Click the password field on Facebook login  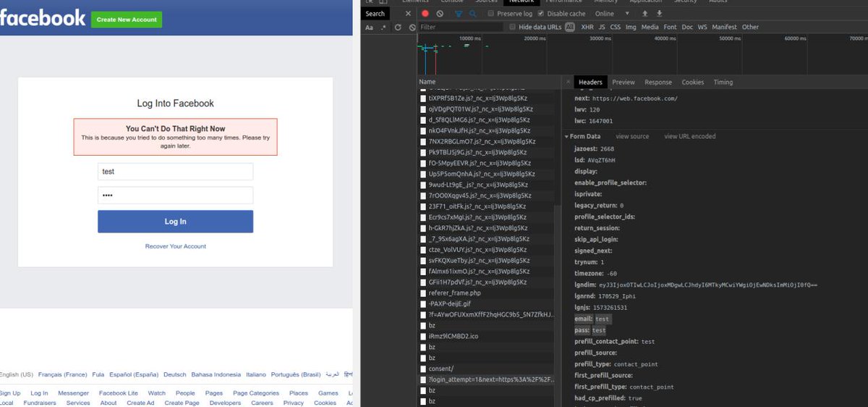175,196
